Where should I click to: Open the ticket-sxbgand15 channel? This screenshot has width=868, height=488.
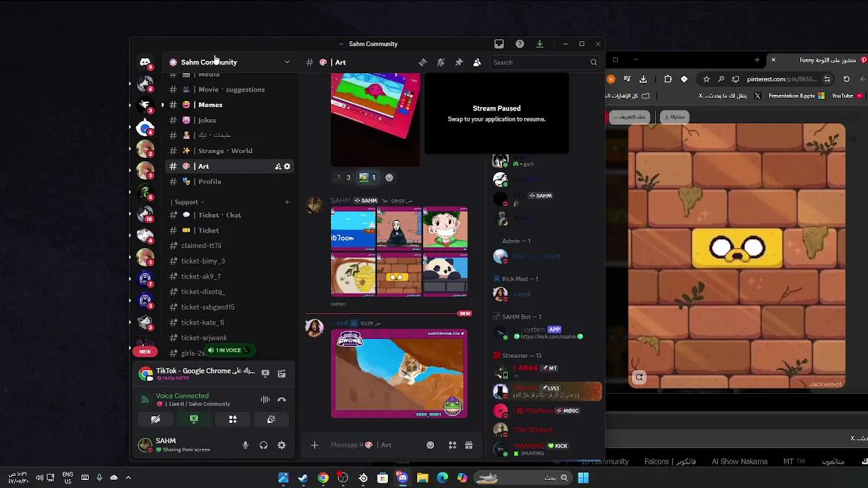point(229,307)
